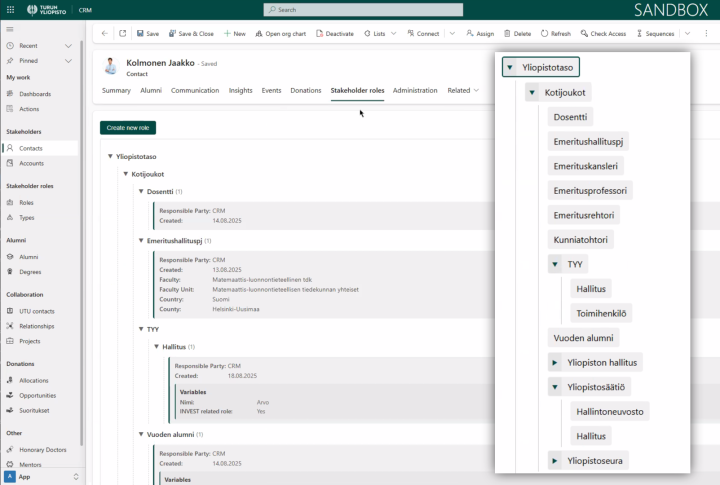The width and height of the screenshot is (720, 485).
Task: Click the search box
Action: click(363, 10)
